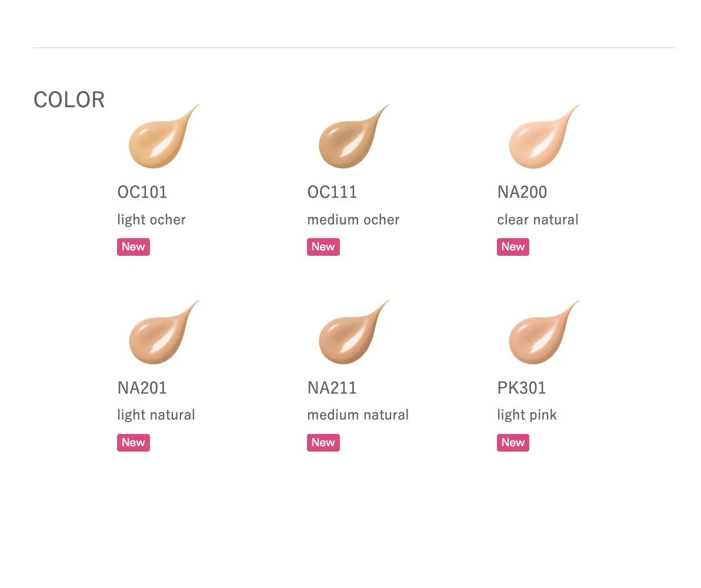Click the New badge under light ocher
Image resolution: width=701 pixels, height=588 pixels.
(x=133, y=247)
